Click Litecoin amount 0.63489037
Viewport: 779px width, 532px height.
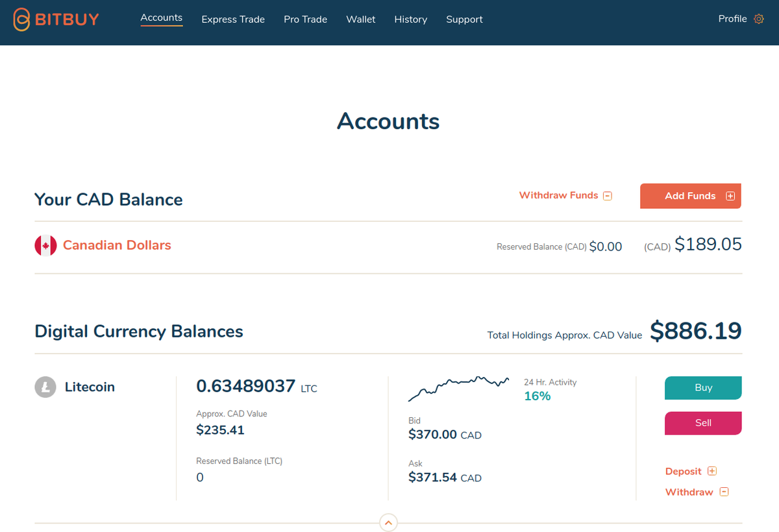(x=246, y=386)
